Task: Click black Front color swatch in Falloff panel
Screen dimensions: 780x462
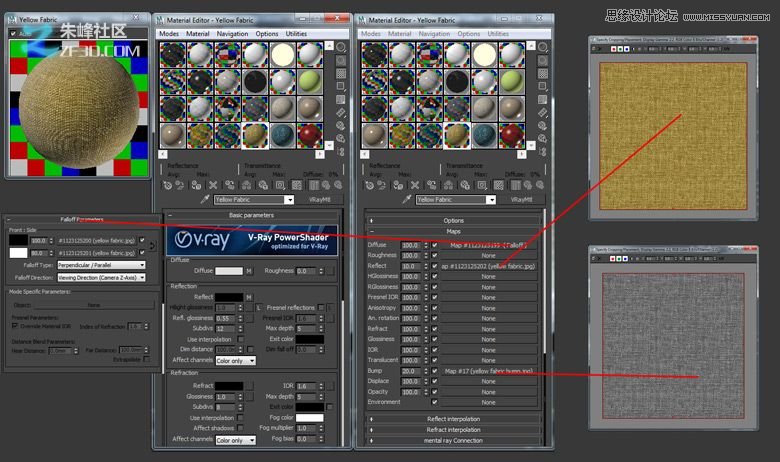Action: 18,240
